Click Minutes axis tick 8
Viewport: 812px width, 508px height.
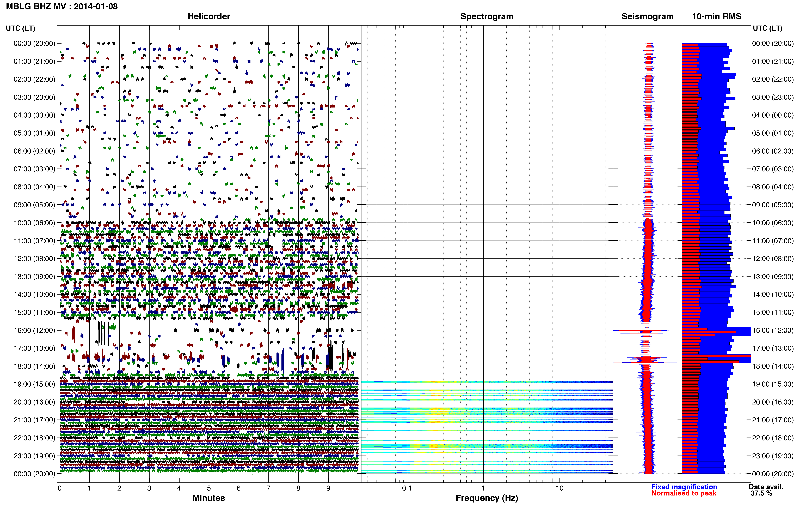(298, 488)
